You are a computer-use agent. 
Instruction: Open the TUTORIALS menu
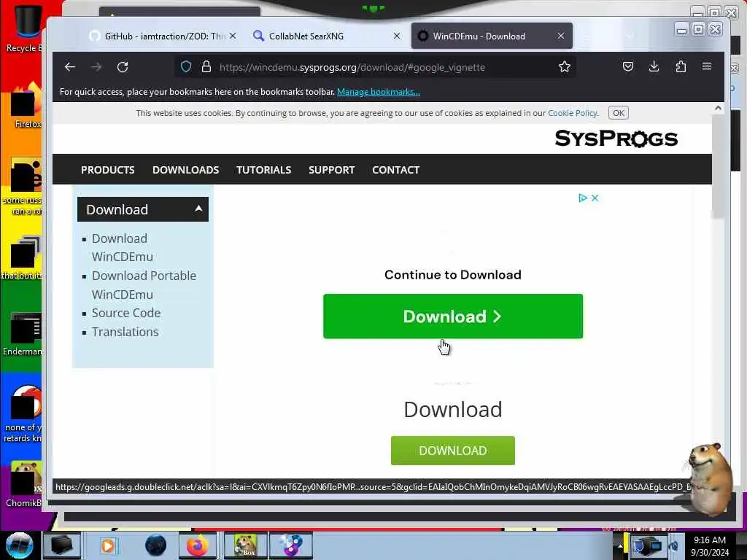(x=263, y=170)
